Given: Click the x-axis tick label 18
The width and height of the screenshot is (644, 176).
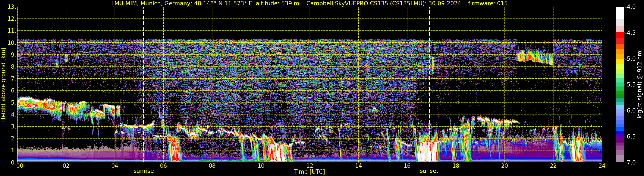Looking at the screenshot, I should point(456,166).
